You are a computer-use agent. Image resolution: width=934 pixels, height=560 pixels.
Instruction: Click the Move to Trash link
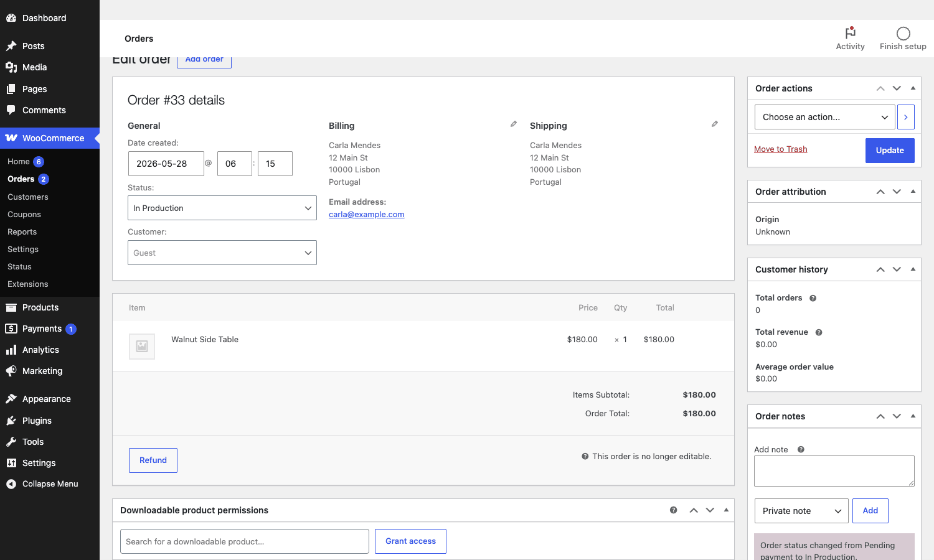click(780, 149)
